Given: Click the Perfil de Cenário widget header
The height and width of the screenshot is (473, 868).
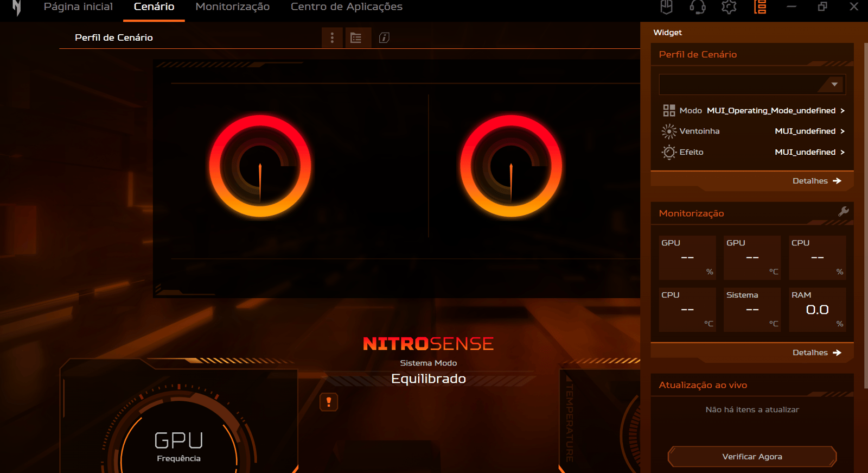Looking at the screenshot, I should (x=698, y=54).
